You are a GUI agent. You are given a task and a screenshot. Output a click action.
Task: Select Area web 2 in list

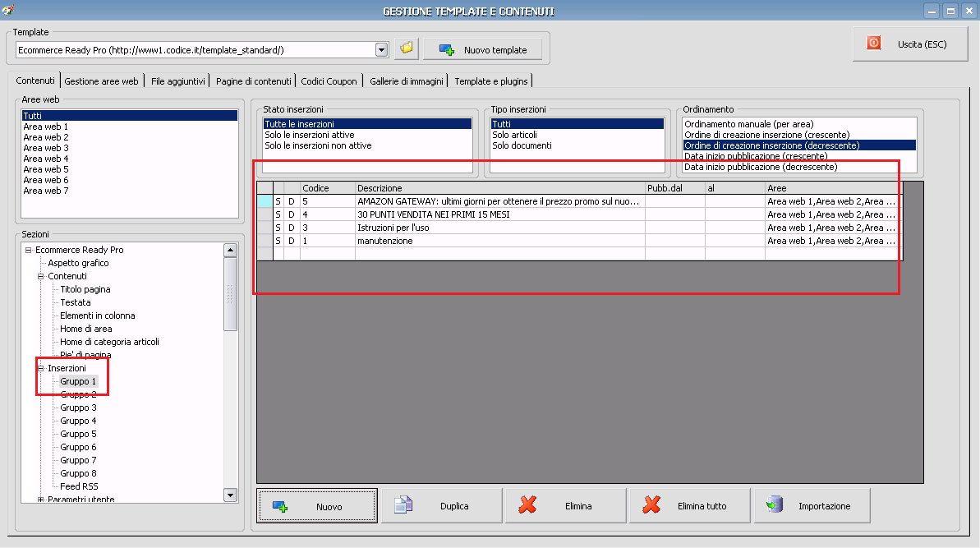[x=129, y=137]
